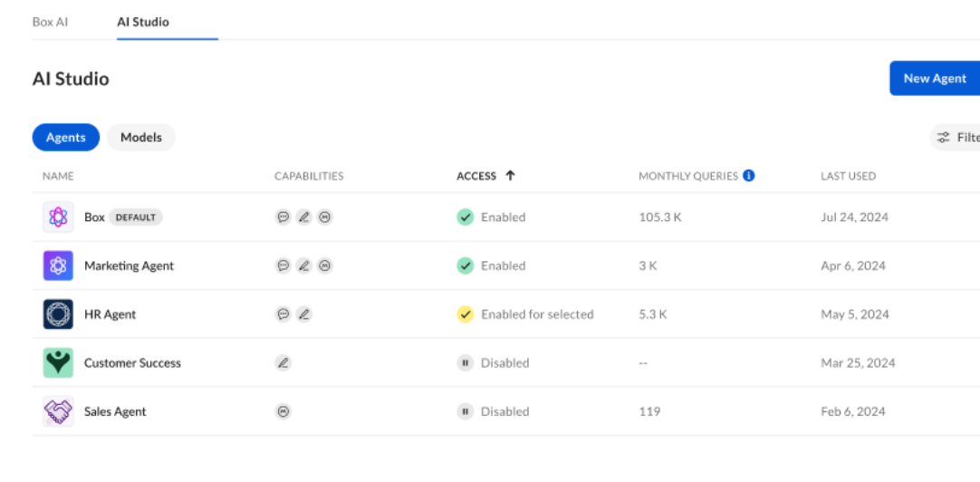Switch to the Box AI tab
The height and width of the screenshot is (482, 980).
[50, 22]
